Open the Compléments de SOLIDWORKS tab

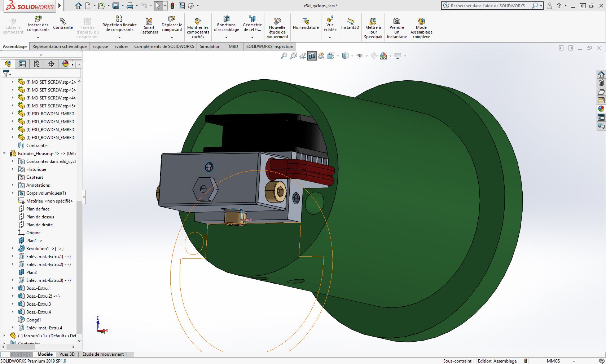(x=164, y=46)
